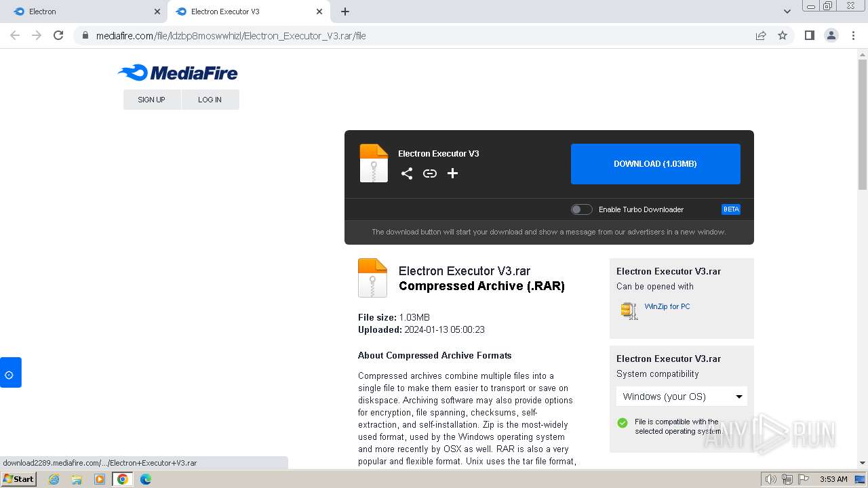Open File Explorer from the taskbar
The width and height of the screenshot is (868, 488).
click(77, 479)
